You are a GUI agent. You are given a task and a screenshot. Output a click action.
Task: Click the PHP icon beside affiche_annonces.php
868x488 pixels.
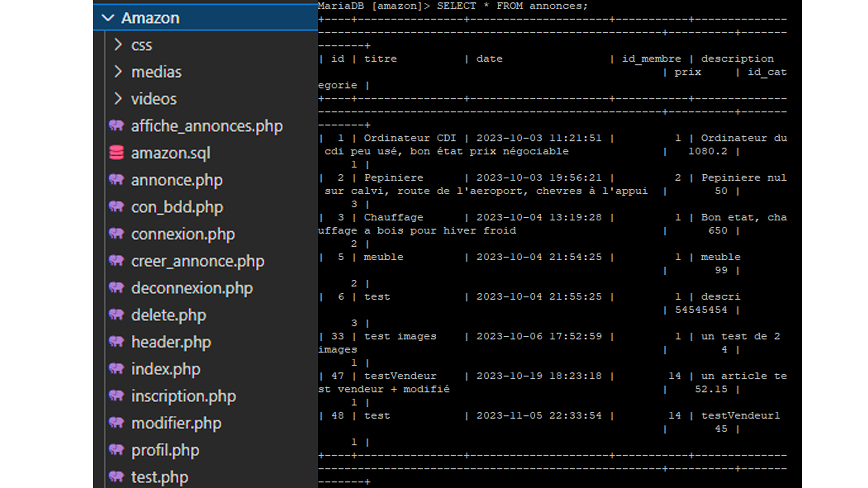(117, 126)
